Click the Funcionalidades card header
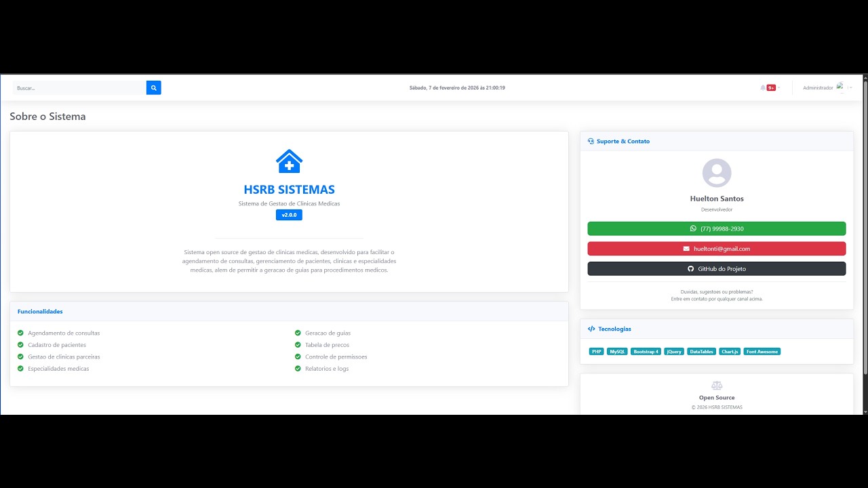Image resolution: width=868 pixels, height=488 pixels. tap(289, 312)
